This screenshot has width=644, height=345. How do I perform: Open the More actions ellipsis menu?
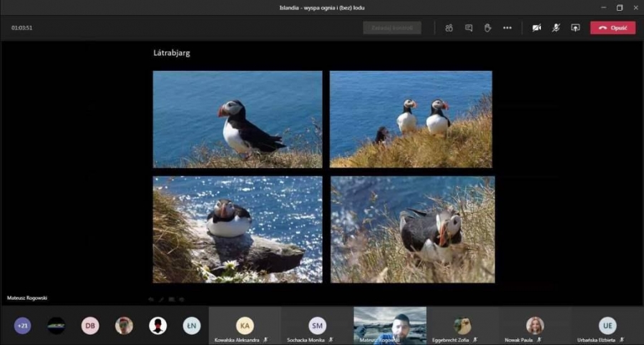pyautogui.click(x=507, y=28)
